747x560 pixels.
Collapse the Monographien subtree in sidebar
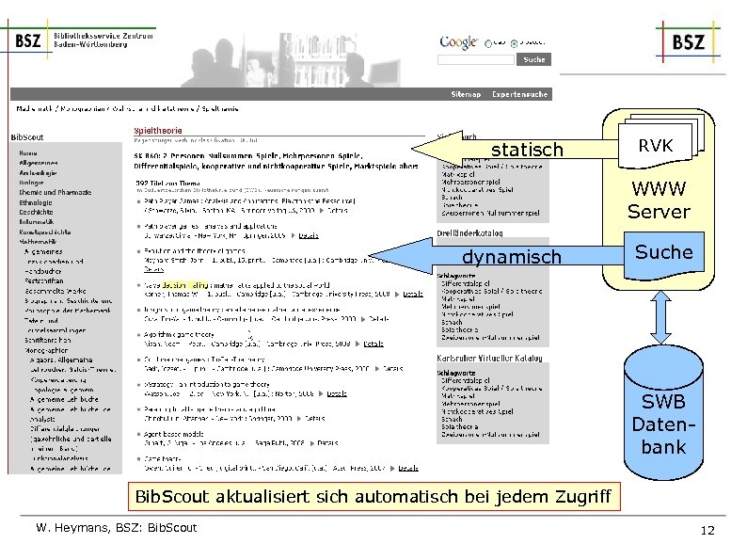[46, 350]
